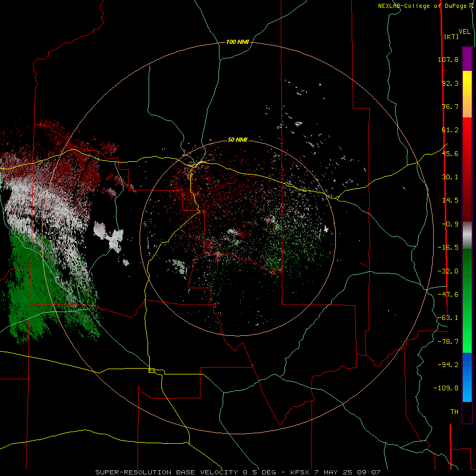476x476 pixels.
Task: Pick the blue segment of velocity scale
Action: point(467,377)
